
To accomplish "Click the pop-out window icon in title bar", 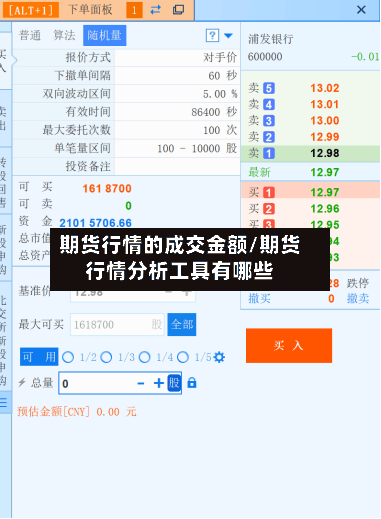I will tap(178, 10).
